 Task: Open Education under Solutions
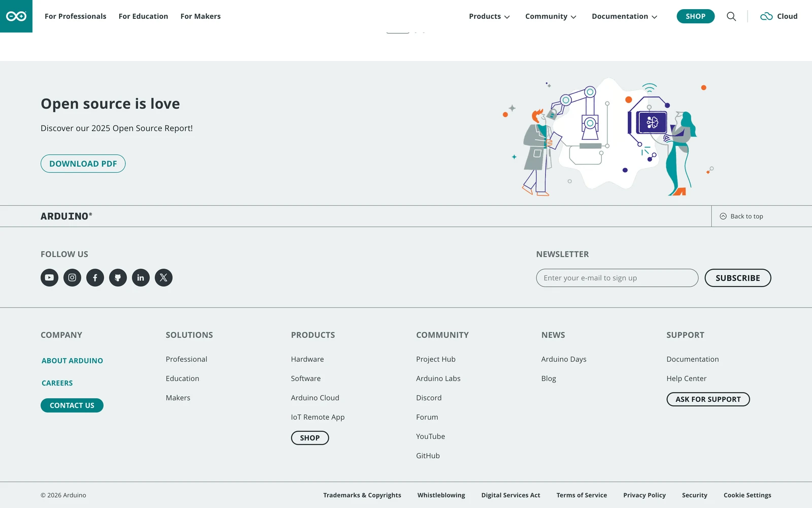tap(182, 378)
